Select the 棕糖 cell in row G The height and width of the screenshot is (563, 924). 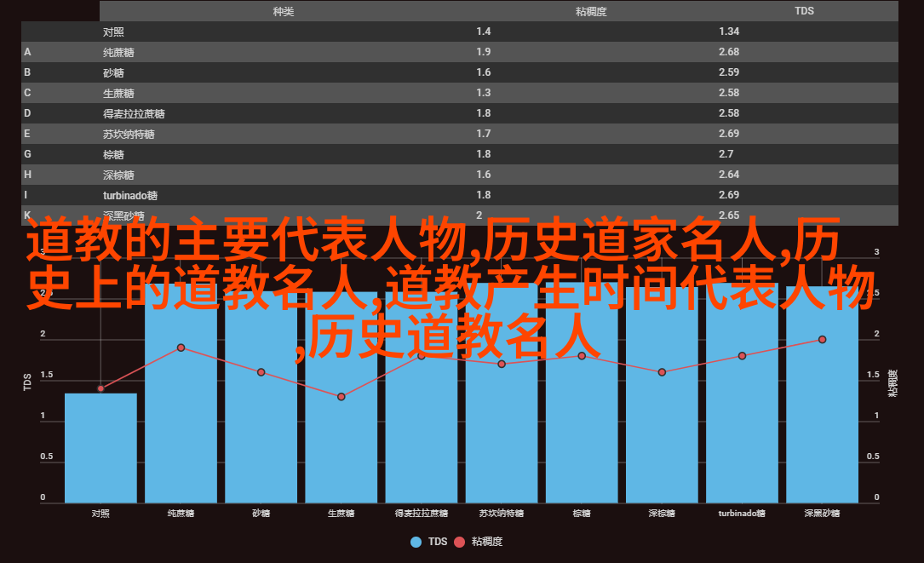[x=113, y=154]
